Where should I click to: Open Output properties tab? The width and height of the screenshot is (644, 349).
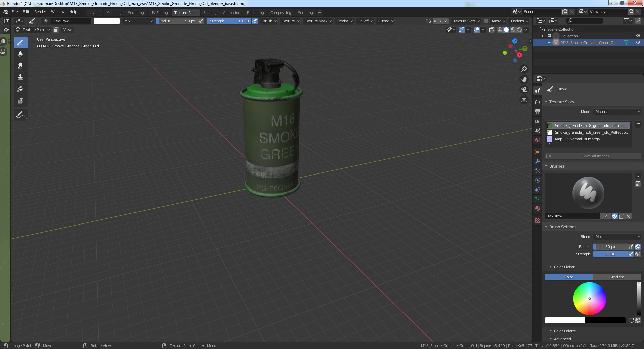pyautogui.click(x=538, y=111)
